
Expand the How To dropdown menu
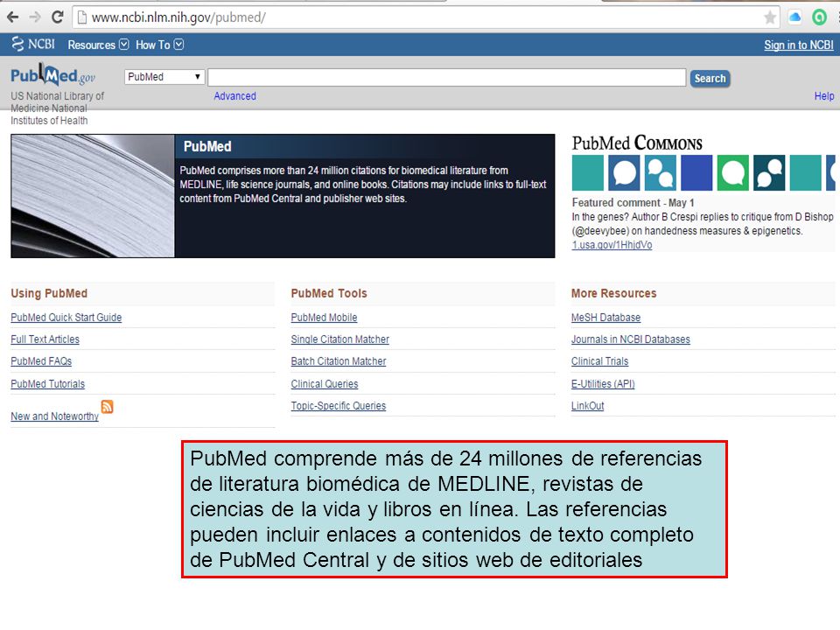click(x=159, y=45)
